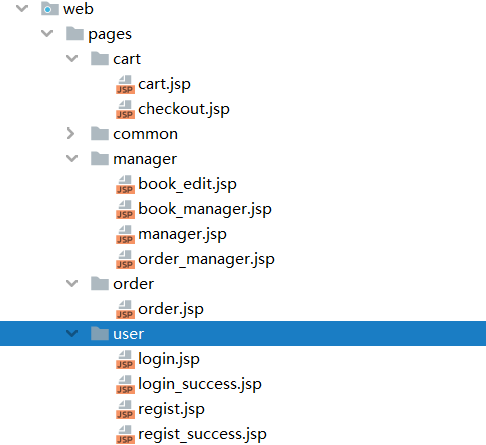Image resolution: width=486 pixels, height=445 pixels.
Task: Click the JSP icon of book_edit.jsp
Action: (125, 184)
